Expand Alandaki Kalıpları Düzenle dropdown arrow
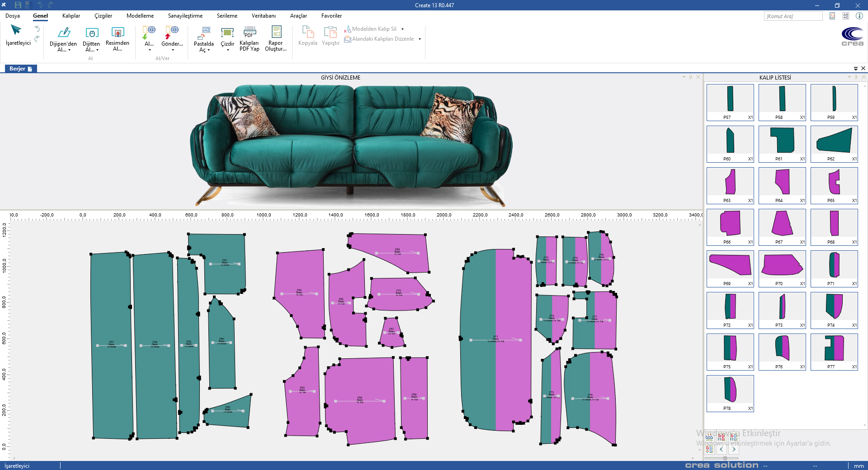Screen dimensions: 868x470 (x=420, y=39)
